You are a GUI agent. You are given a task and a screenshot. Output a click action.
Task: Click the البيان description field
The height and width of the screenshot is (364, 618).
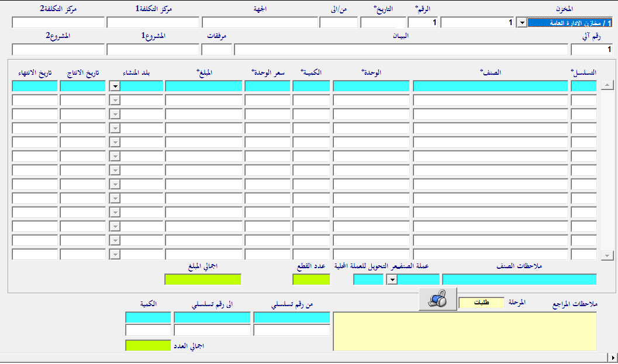[x=401, y=50]
